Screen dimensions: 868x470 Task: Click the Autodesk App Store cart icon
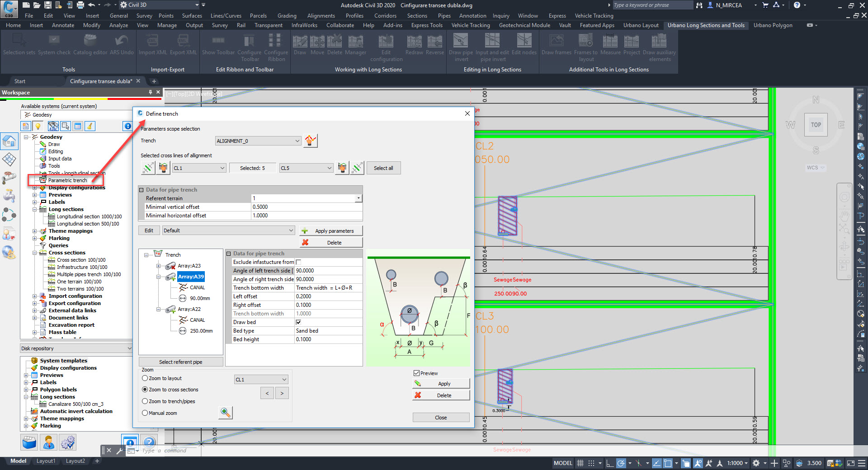pyautogui.click(x=765, y=5)
